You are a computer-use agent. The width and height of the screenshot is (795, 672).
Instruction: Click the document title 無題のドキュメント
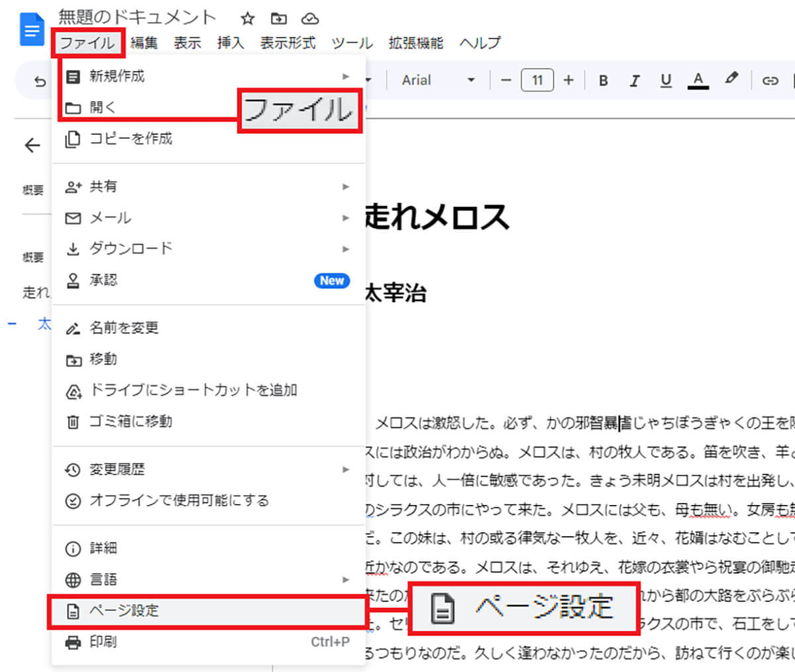(x=137, y=17)
